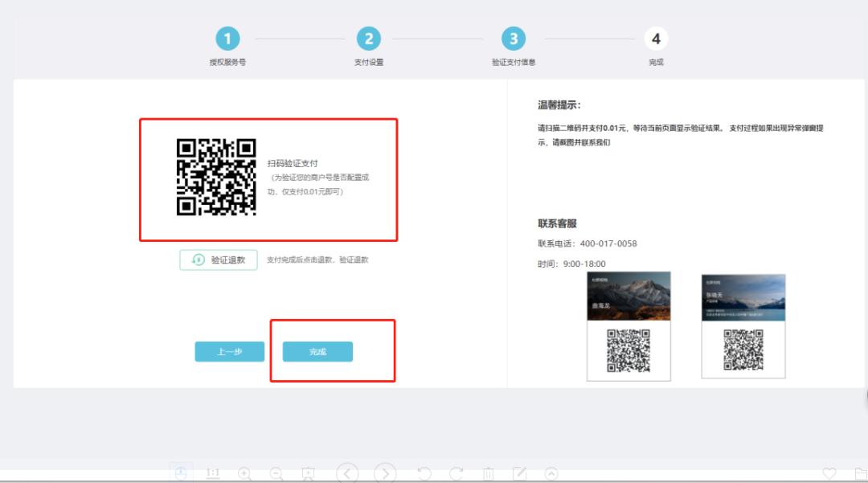Image resolution: width=868 pixels, height=483 pixels.
Task: Click the scan-to-pay verification QR code
Action: click(216, 177)
